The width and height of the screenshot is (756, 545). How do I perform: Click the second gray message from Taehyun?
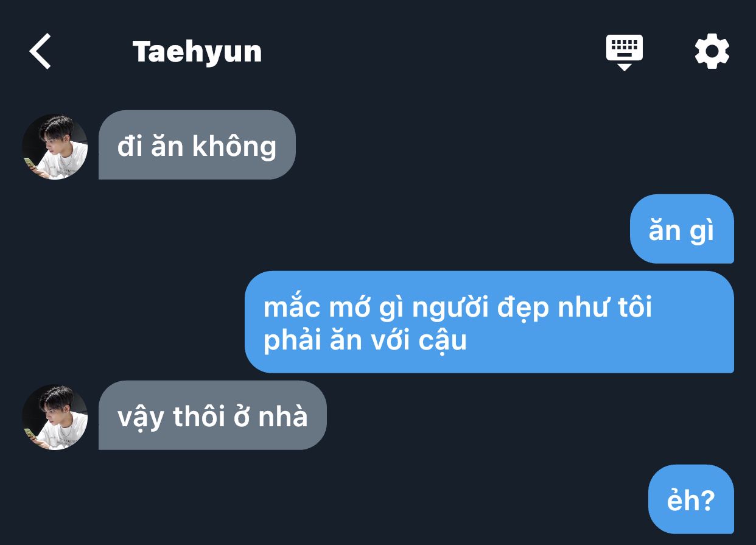pyautogui.click(x=212, y=415)
